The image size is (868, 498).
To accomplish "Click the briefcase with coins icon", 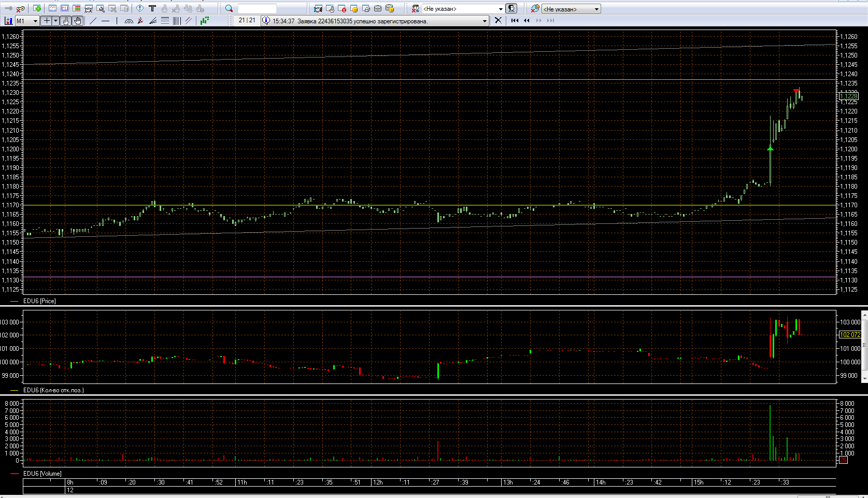I will click(x=390, y=8).
